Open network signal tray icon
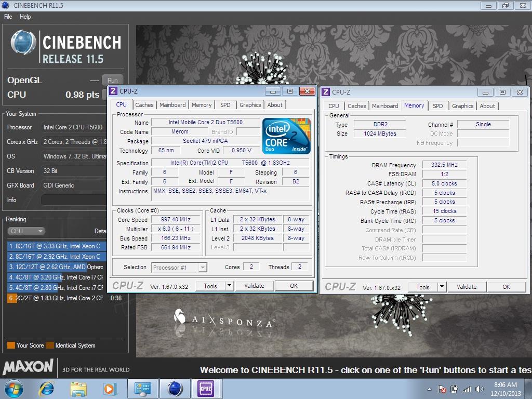Image resolution: width=532 pixels, height=399 pixels. [467, 389]
